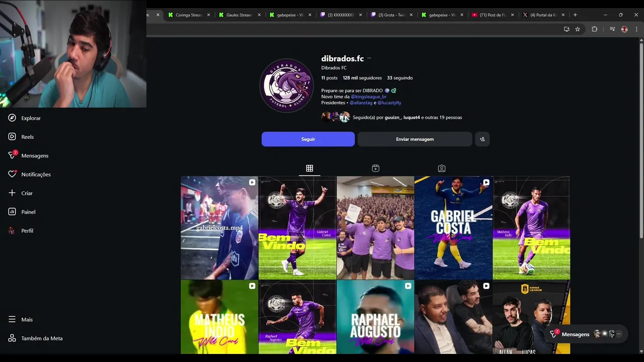
Task: Switch to the tagged photos tab
Action: point(441,168)
